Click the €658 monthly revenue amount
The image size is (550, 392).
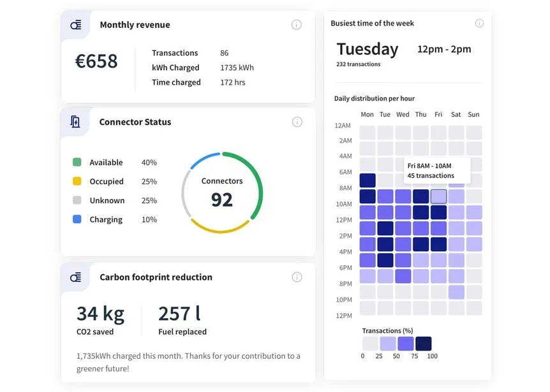coord(96,61)
